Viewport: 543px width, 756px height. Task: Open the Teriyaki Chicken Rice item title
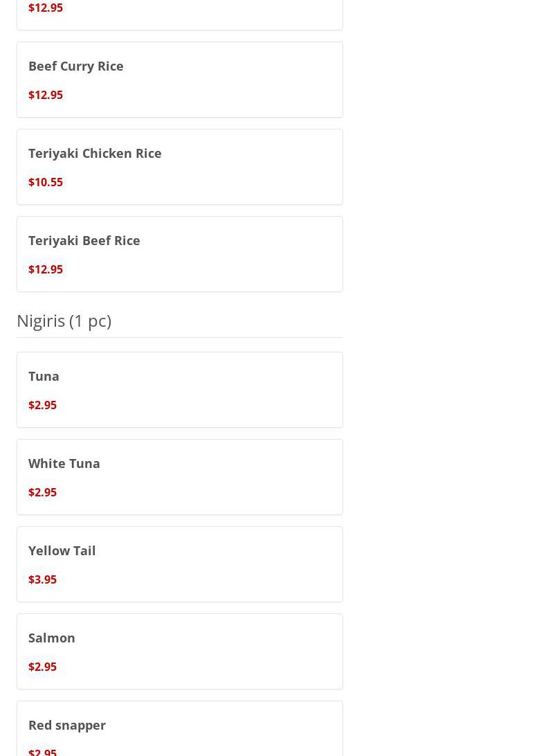[x=95, y=153]
